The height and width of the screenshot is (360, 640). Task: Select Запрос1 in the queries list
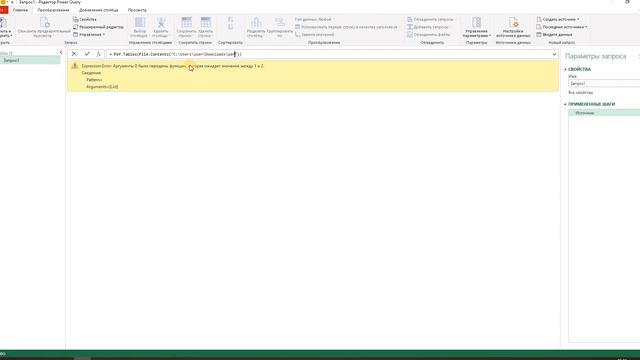tap(30, 60)
